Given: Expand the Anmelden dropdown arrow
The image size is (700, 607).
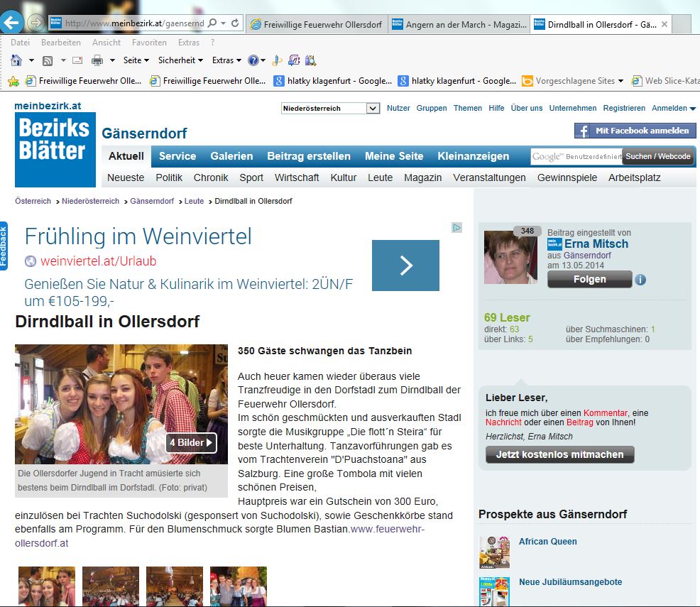Looking at the screenshot, I should click(692, 109).
